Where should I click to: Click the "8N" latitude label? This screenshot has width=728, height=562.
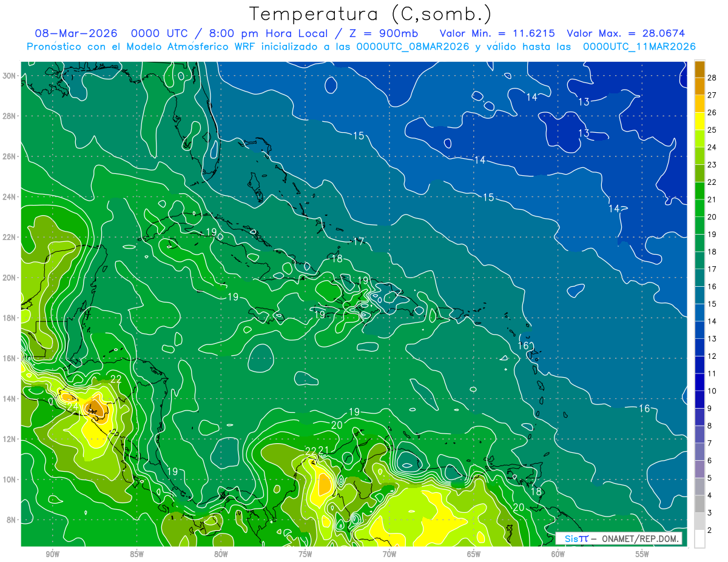pyautogui.click(x=12, y=520)
